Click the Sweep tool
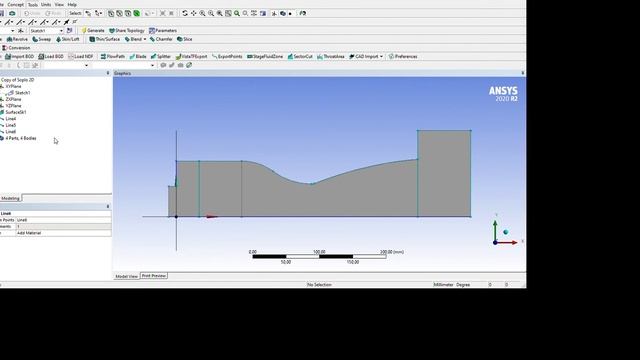 pos(42,39)
